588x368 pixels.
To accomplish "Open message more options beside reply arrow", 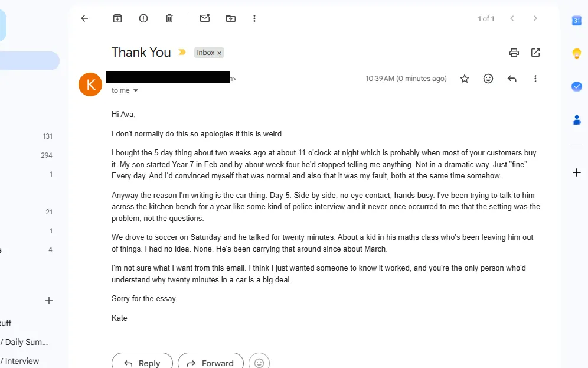I will (535, 79).
